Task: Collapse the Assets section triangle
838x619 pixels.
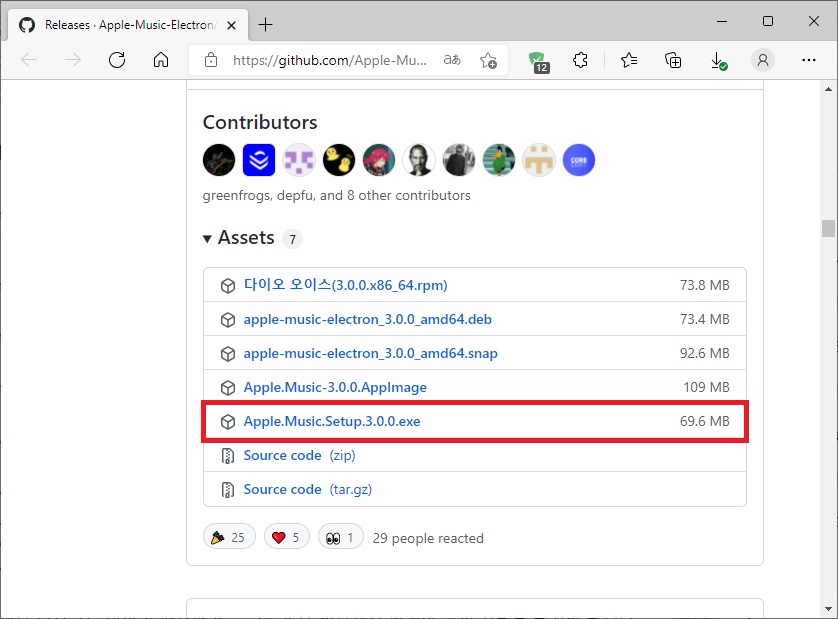Action: tap(207, 239)
